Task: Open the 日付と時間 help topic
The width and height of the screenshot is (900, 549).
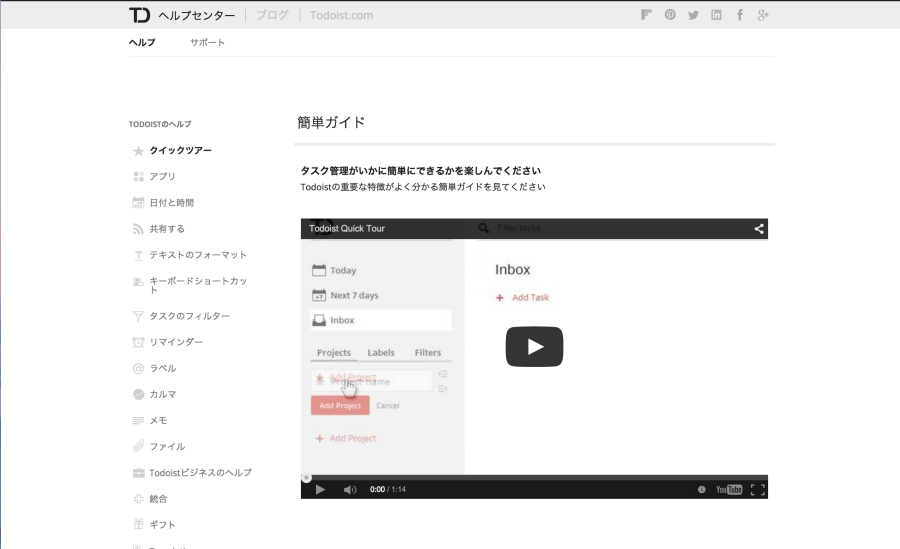Action: click(171, 202)
